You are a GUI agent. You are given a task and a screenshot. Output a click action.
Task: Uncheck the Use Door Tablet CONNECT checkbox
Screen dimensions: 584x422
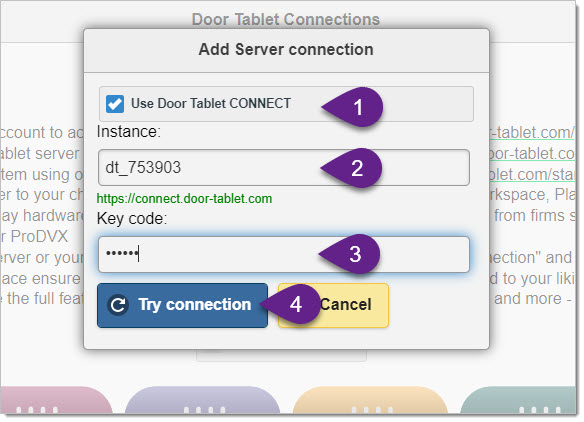[115, 104]
